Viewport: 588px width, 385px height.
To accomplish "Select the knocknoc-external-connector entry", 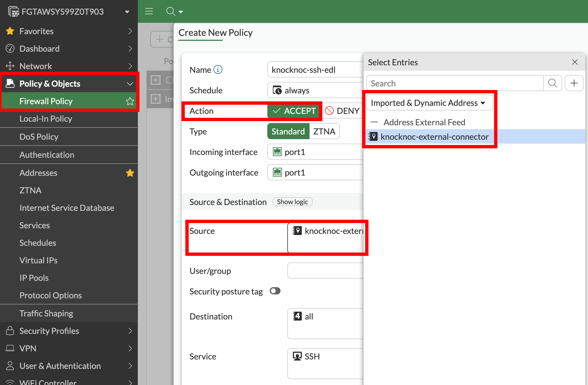I will point(434,137).
